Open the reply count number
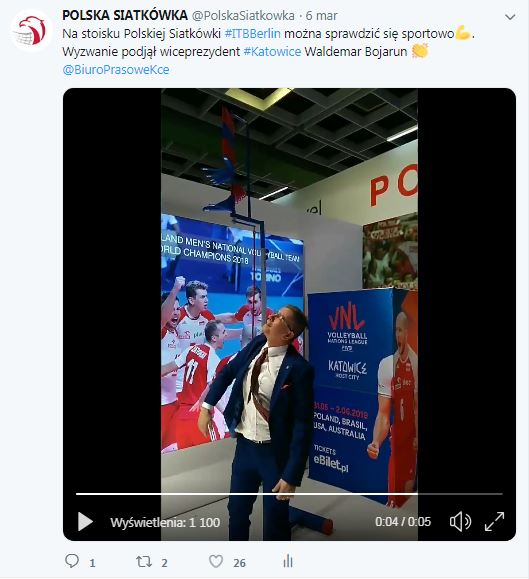This screenshot has height=579, width=529. coord(92,563)
